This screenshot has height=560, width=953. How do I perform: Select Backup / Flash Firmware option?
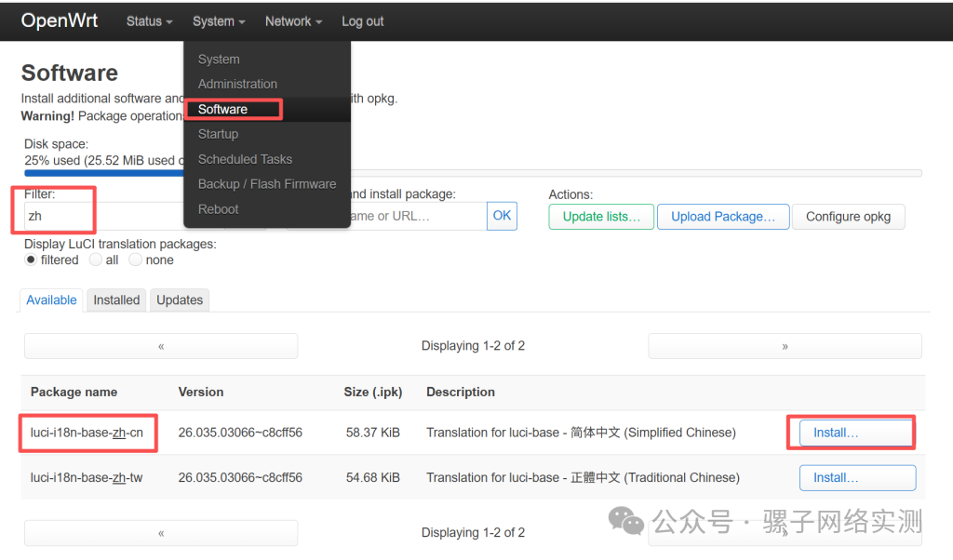[267, 183]
